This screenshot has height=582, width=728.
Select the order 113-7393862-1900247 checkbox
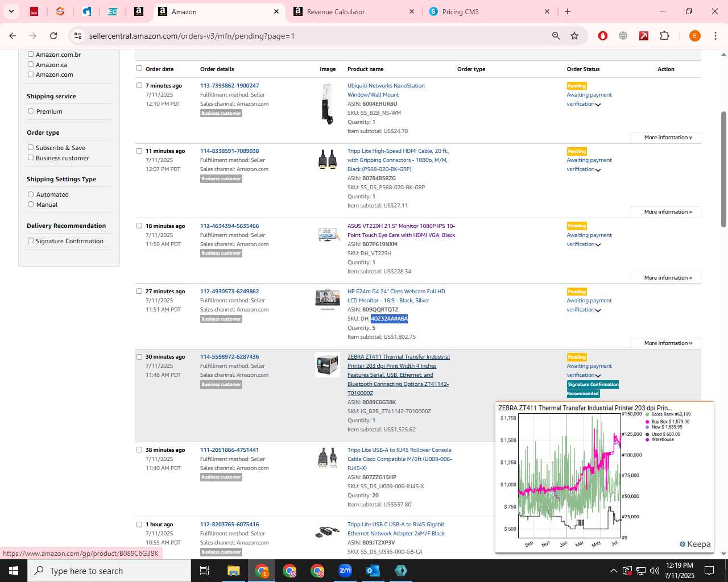[139, 85]
